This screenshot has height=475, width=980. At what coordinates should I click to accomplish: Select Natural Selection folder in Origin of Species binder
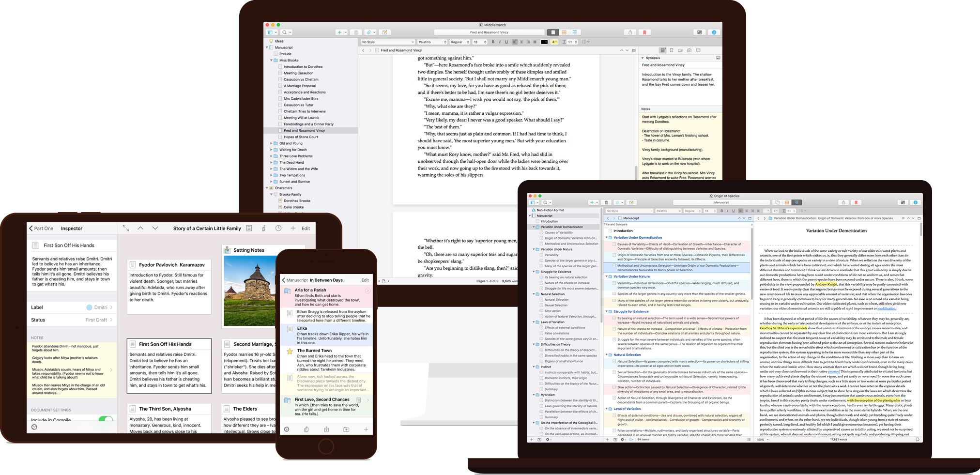point(552,294)
